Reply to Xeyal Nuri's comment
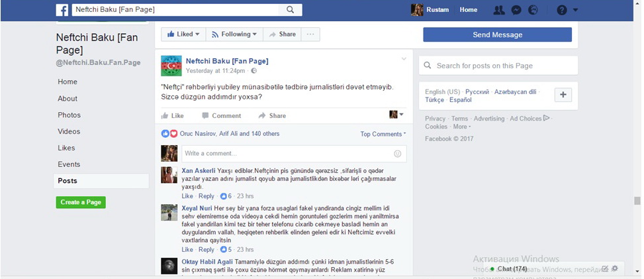 207,249
